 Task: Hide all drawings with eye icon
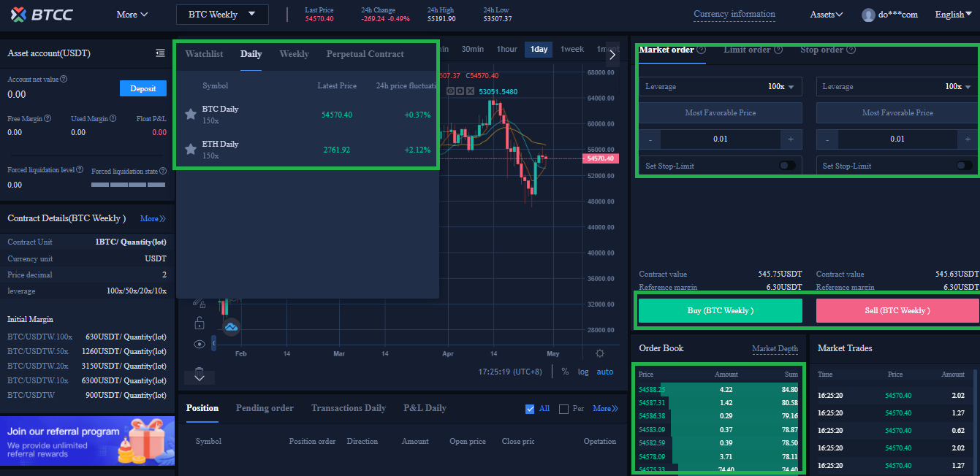tap(200, 344)
